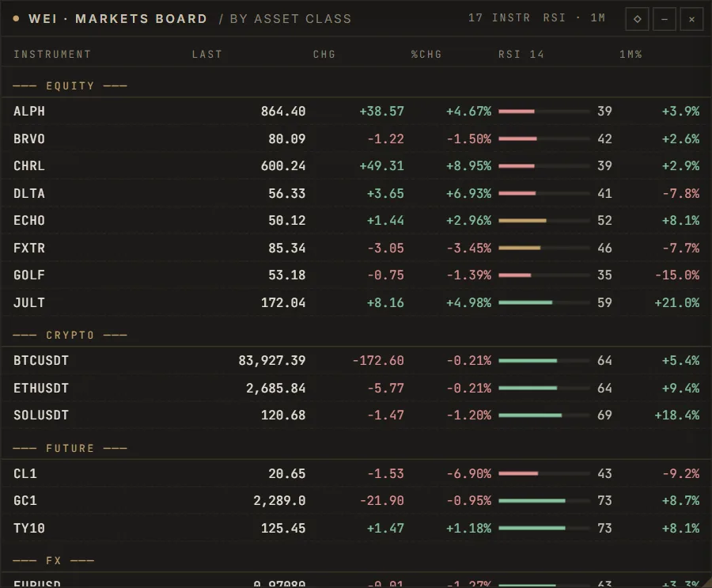This screenshot has height=588, width=712.
Task: Click 1M value -9.2% for CL1
Action: tap(680, 474)
